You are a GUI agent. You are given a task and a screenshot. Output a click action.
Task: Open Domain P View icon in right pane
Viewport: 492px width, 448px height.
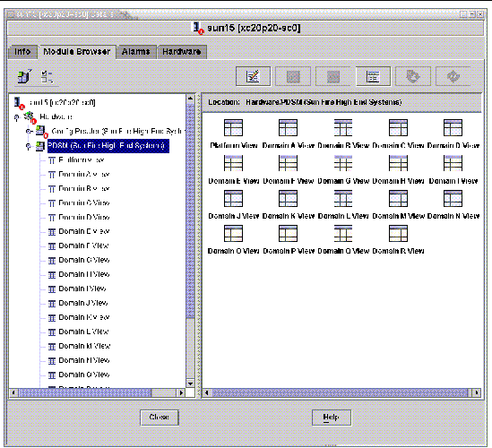click(288, 234)
